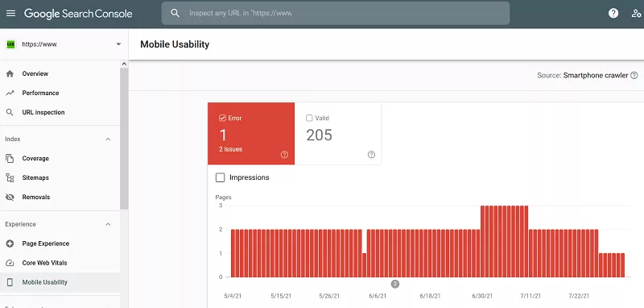Click the Valid card showing 205
The image size is (644, 308).
point(337,134)
